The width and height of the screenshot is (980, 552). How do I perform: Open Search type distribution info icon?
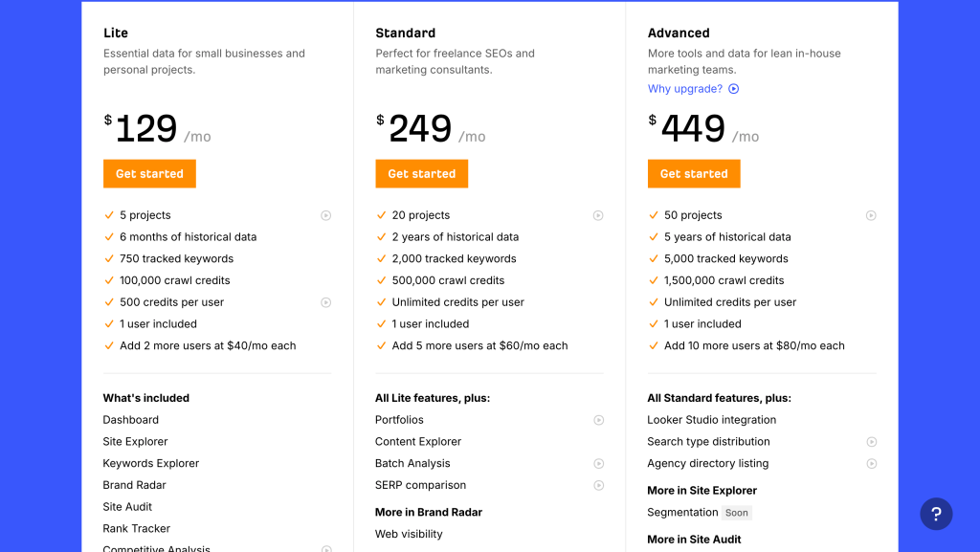(x=871, y=442)
